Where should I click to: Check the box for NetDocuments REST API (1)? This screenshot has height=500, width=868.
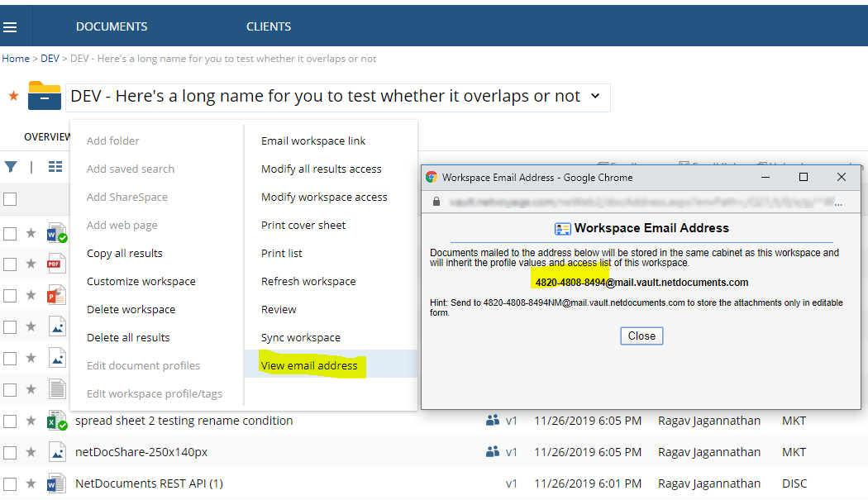click(10, 484)
